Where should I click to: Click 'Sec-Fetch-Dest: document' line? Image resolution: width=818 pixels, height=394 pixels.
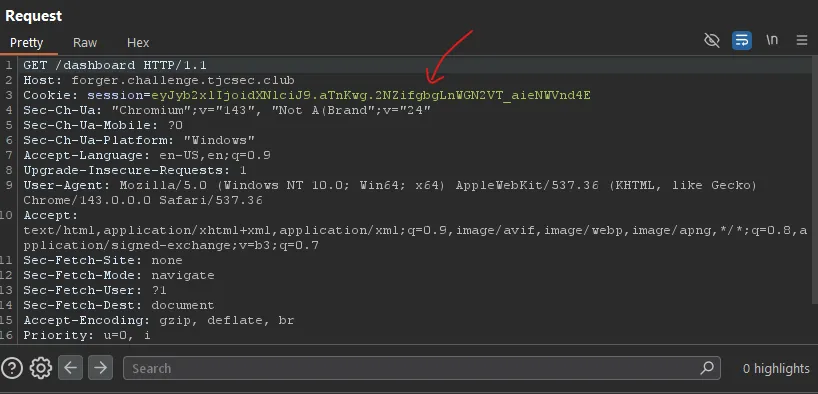tap(118, 305)
